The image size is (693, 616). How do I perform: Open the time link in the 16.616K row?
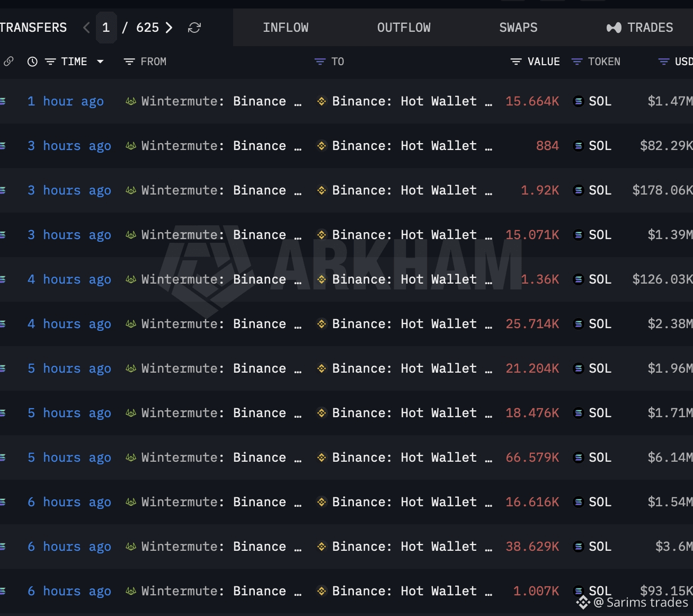(69, 502)
